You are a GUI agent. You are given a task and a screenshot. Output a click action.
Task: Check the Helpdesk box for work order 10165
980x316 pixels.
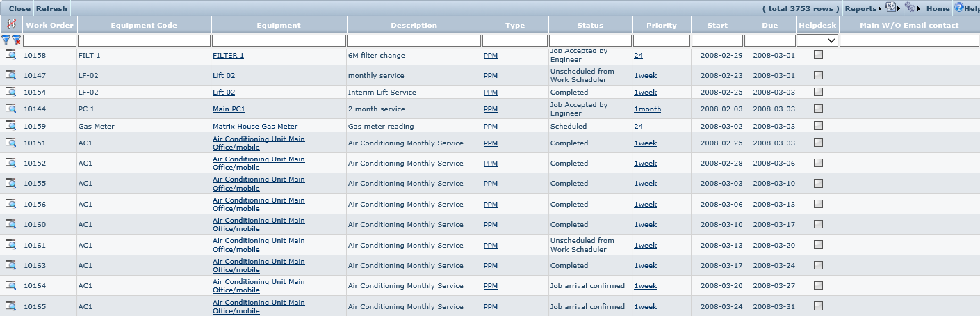818,306
